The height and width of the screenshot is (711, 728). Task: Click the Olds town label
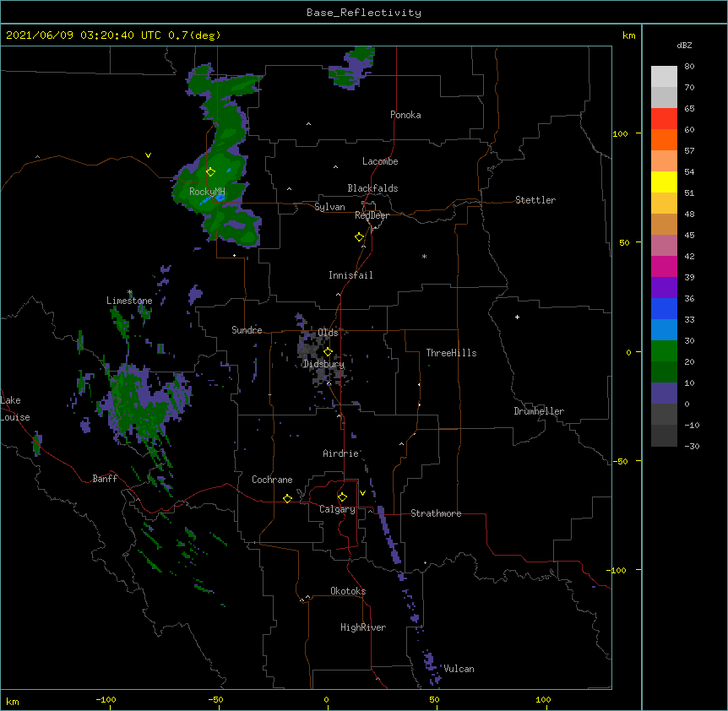coord(329,333)
